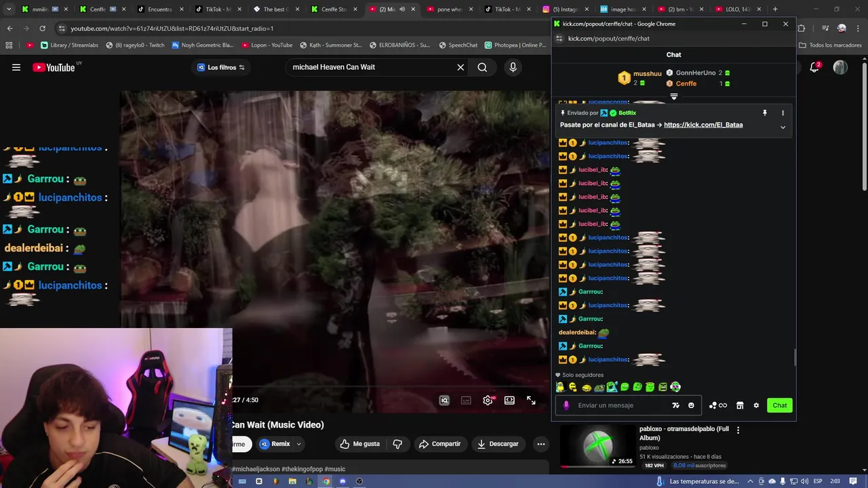Open YouTube notifications bell
Screen dimensions: 868x488
(x=814, y=67)
